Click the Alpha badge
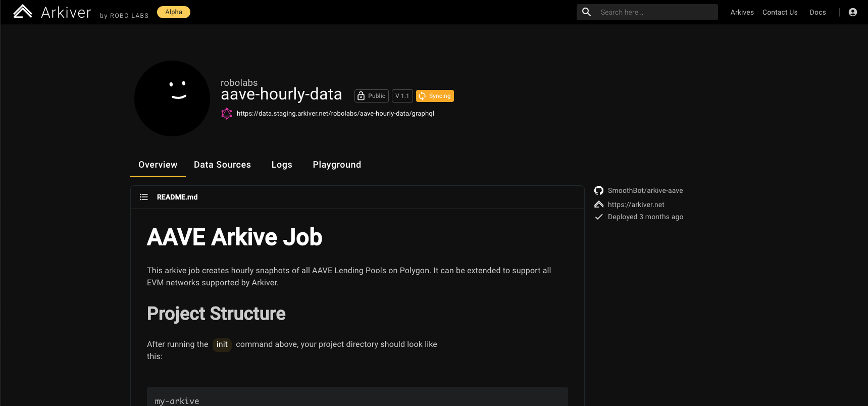The image size is (868, 406). click(x=174, y=12)
